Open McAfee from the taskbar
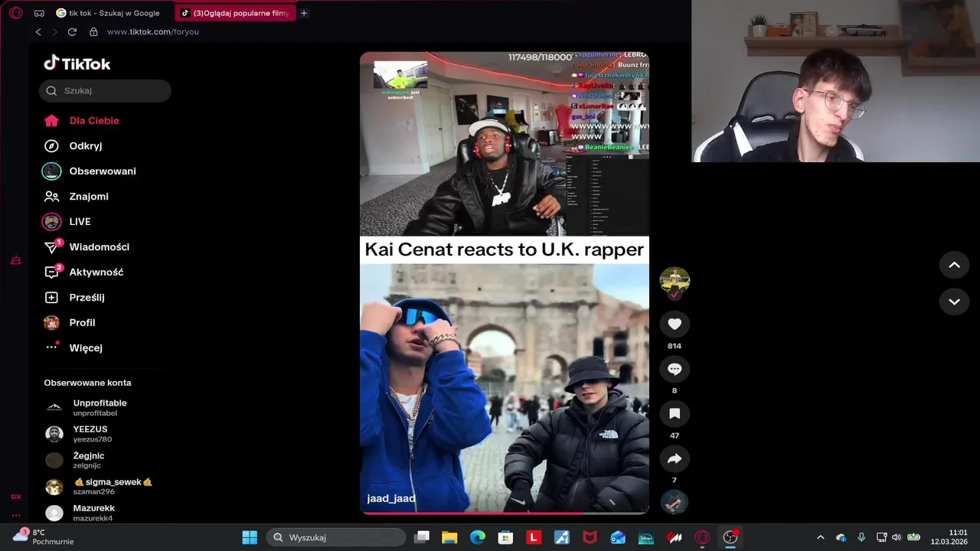The width and height of the screenshot is (980, 551). pos(590,537)
